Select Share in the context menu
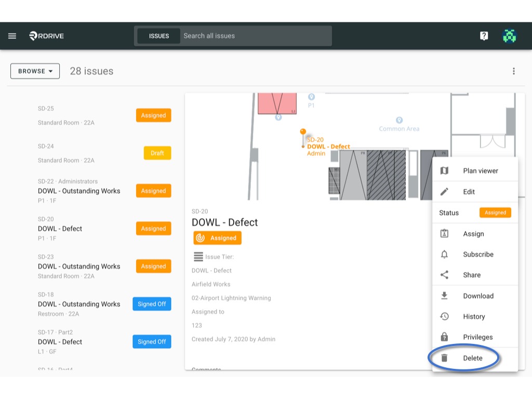 point(475,275)
